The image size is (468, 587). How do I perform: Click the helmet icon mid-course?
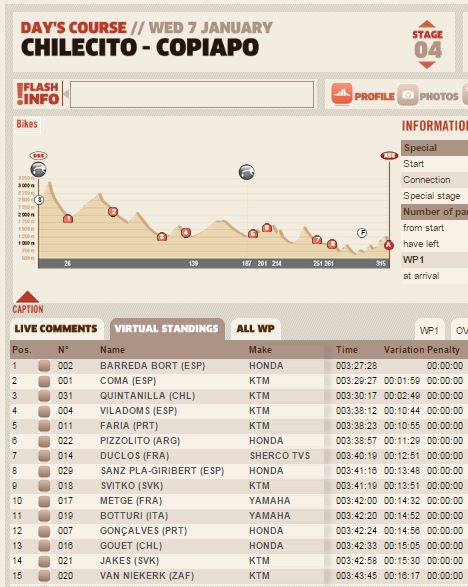coord(247,172)
